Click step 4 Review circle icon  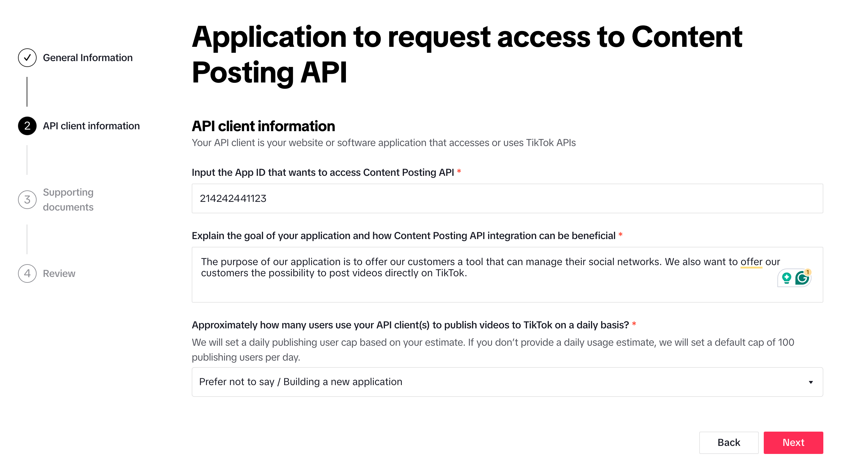28,273
